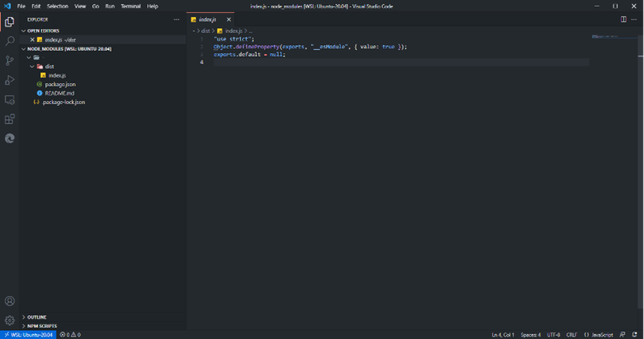Change UTF-8 file encoding
Screen dimensions: 644x339
tap(554, 335)
